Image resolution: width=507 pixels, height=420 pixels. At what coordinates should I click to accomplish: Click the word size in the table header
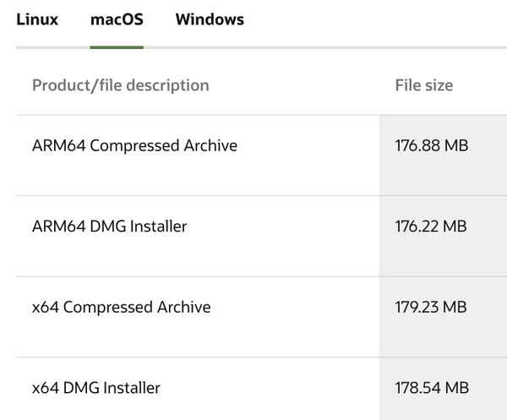[x=439, y=85]
